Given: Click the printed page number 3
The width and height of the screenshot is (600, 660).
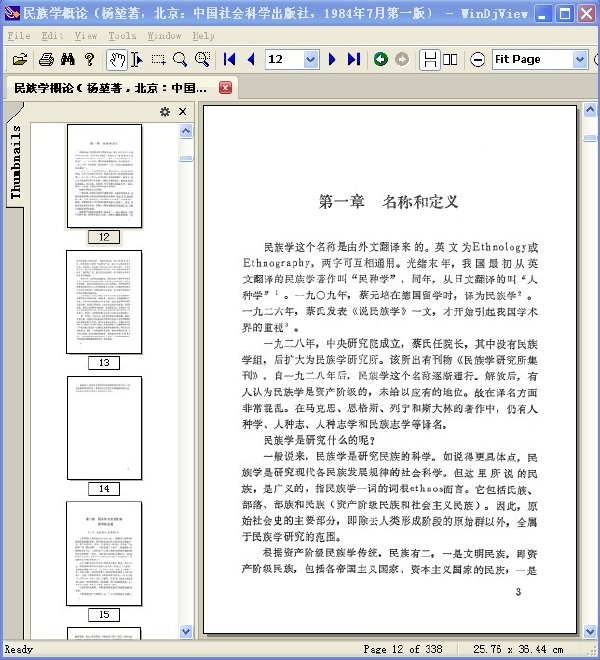Looking at the screenshot, I should [518, 592].
